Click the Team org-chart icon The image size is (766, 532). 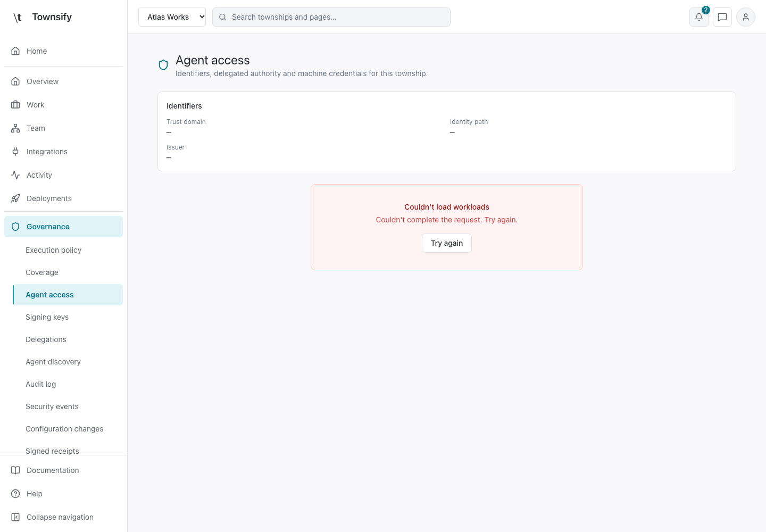coord(15,128)
